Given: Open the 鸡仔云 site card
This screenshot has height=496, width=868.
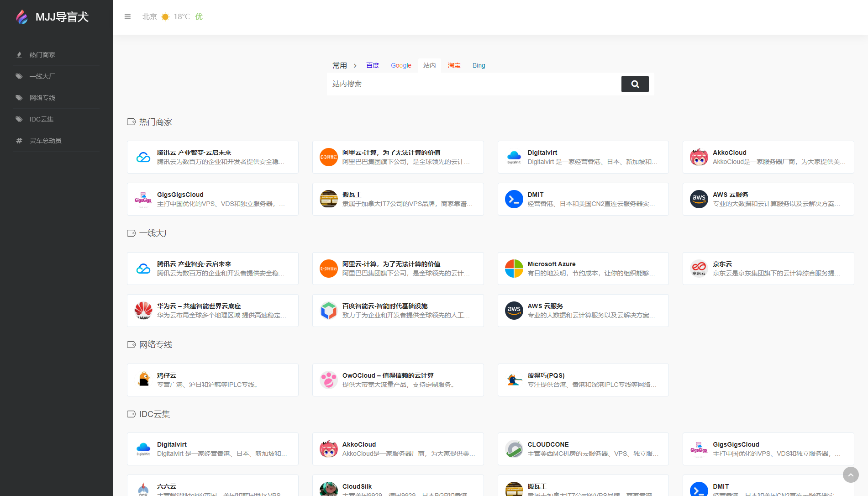Looking at the screenshot, I should pyautogui.click(x=212, y=380).
